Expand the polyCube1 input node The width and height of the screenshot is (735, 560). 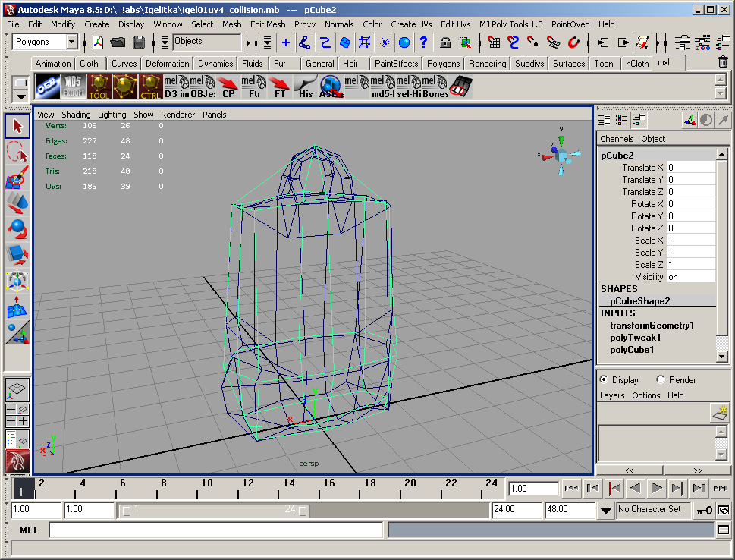click(x=631, y=350)
